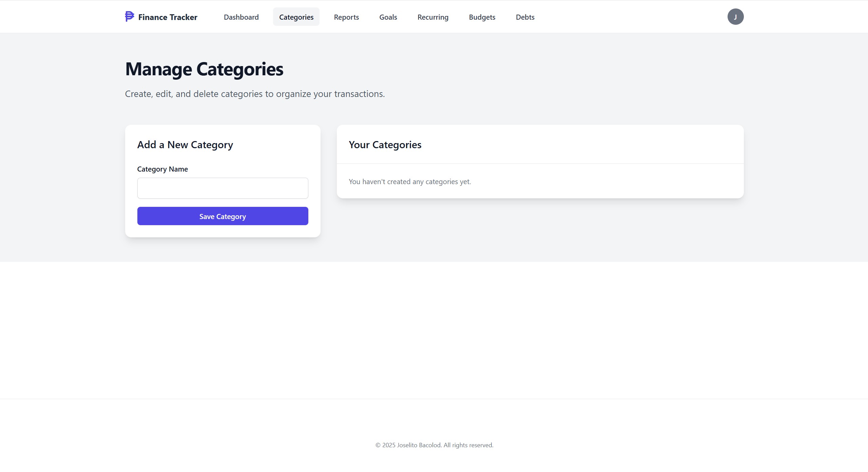Open the Recurring section

tap(432, 17)
